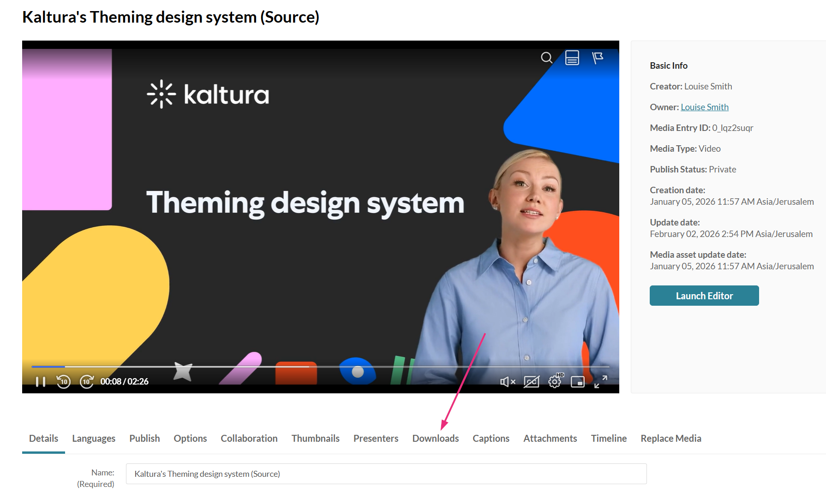Enable picture-in-picture mode
Screen dimensions: 826x504
[578, 382]
